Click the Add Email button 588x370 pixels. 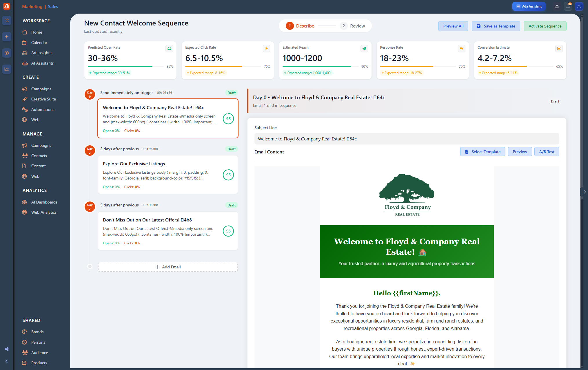coord(168,267)
